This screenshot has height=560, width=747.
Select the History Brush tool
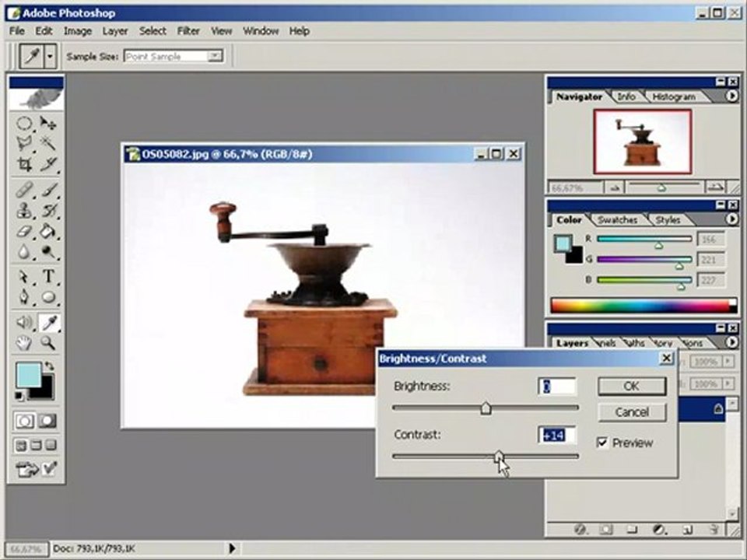(48, 210)
